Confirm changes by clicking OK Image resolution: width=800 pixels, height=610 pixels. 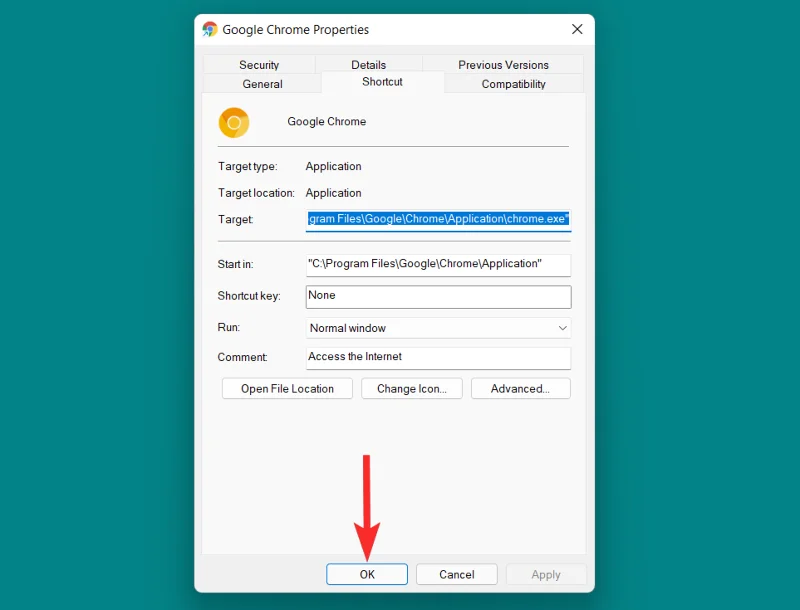366,574
